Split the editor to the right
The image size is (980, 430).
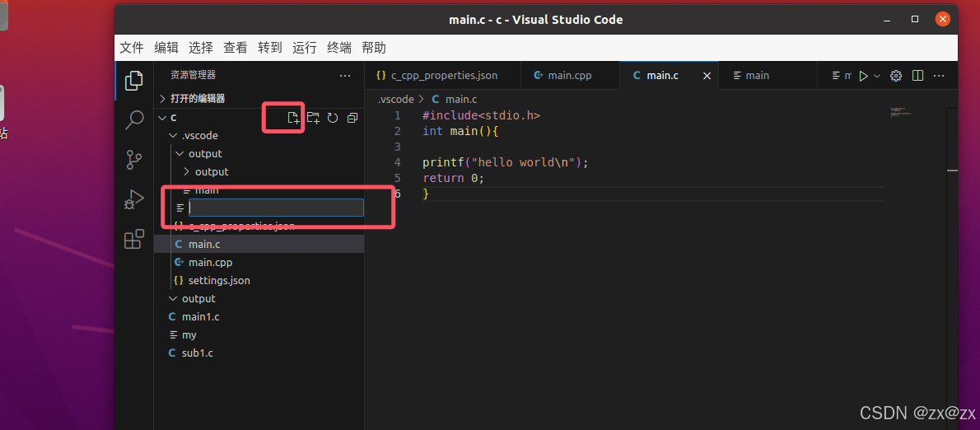pos(917,76)
